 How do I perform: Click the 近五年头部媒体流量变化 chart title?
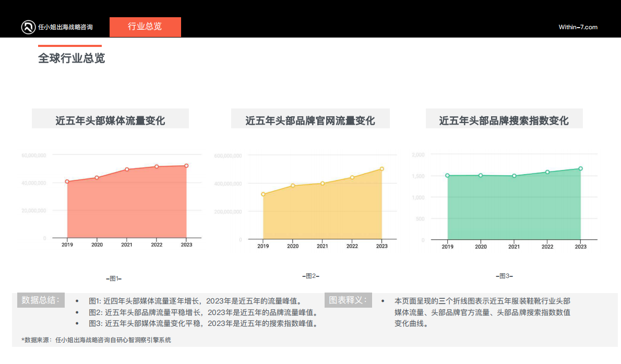[x=110, y=118]
